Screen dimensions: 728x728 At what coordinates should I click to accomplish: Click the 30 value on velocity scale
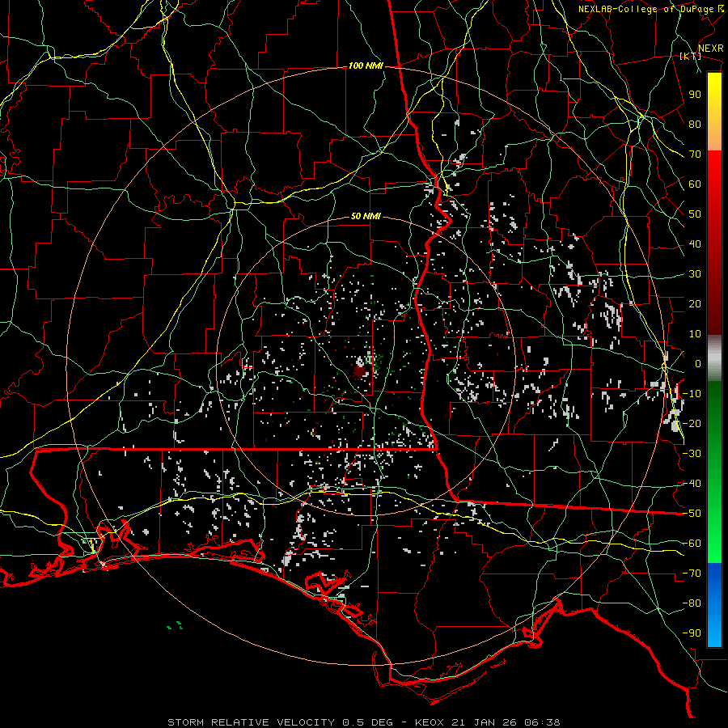695,274
